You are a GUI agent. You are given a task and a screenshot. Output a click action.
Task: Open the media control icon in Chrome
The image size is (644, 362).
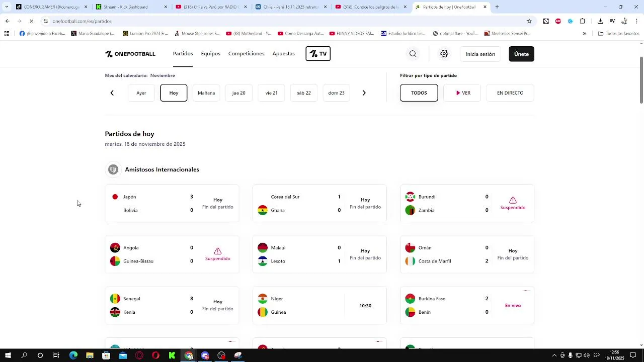(x=612, y=21)
